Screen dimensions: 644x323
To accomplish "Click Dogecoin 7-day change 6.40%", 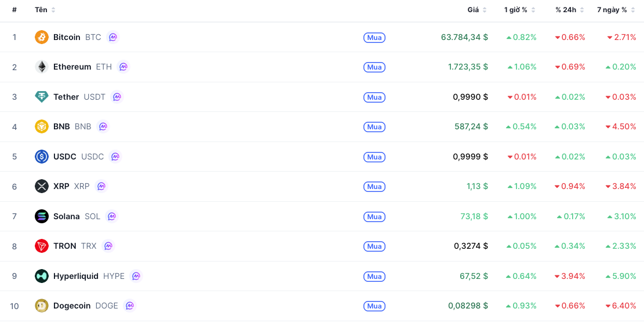I will (621, 306).
